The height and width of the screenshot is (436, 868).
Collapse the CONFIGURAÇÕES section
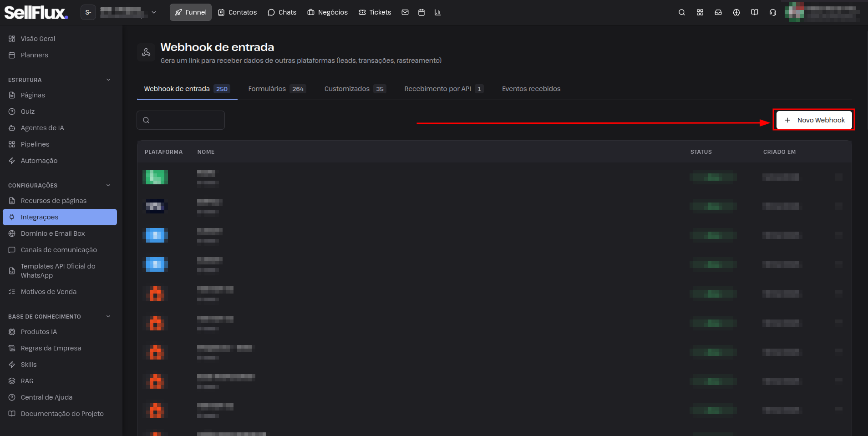tap(108, 185)
